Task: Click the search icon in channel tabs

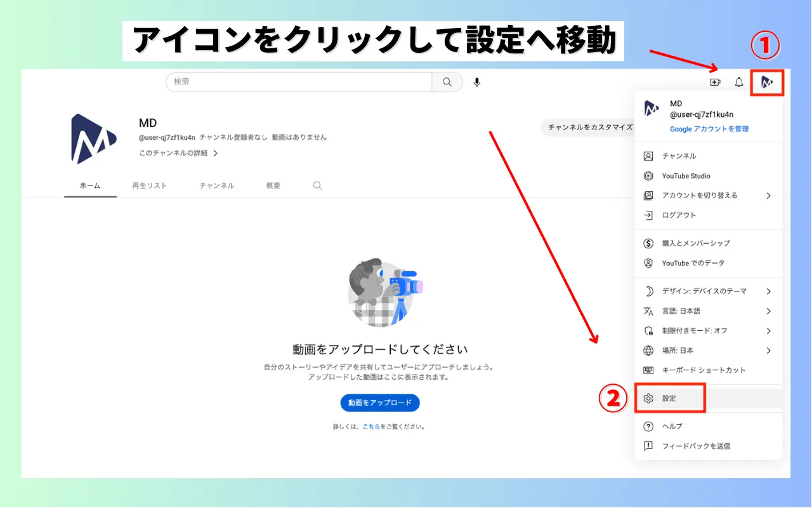Action: [318, 185]
